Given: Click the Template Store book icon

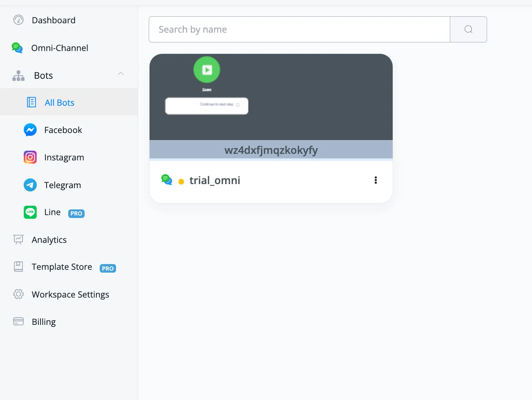Looking at the screenshot, I should pos(18,267).
